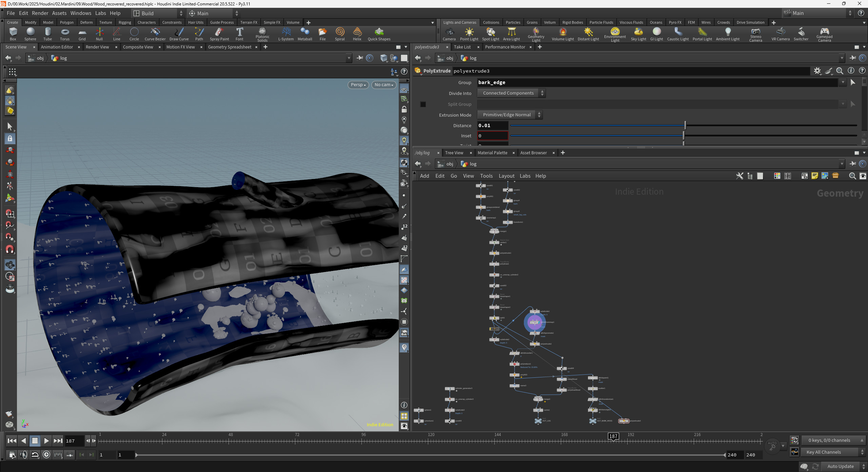Switch to the Geometry Spreadsheet tab
Screen dimensions: 868x472
click(230, 47)
